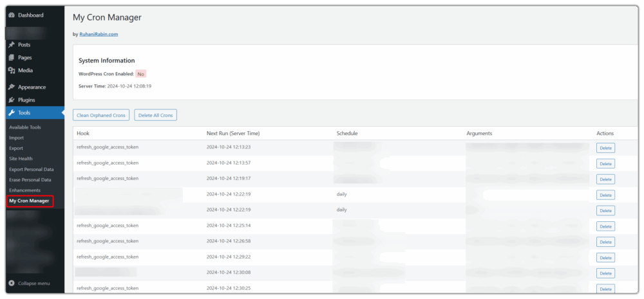This screenshot has width=644, height=299.
Task: Delete the cron scheduled for 12:13:23
Action: pyautogui.click(x=605, y=148)
